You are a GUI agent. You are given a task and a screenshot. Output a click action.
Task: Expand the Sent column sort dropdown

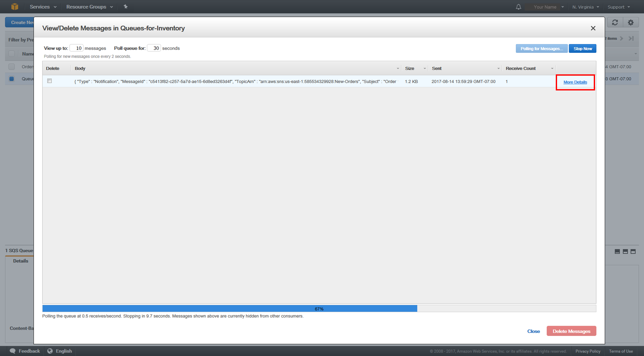[498, 68]
